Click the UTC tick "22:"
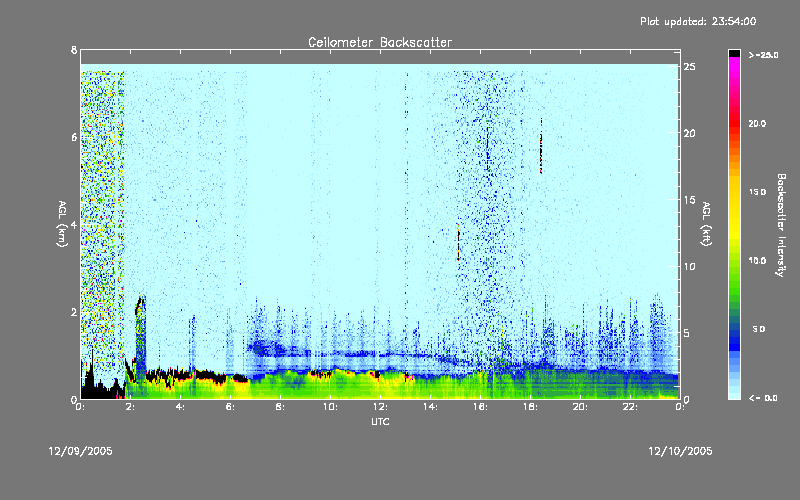Screen dimensions: 800x500 click(630, 407)
